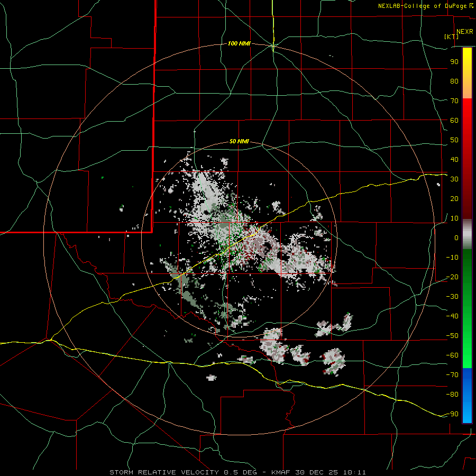
Task: Click the -90 value on the velocity scale
Action: coord(452,414)
